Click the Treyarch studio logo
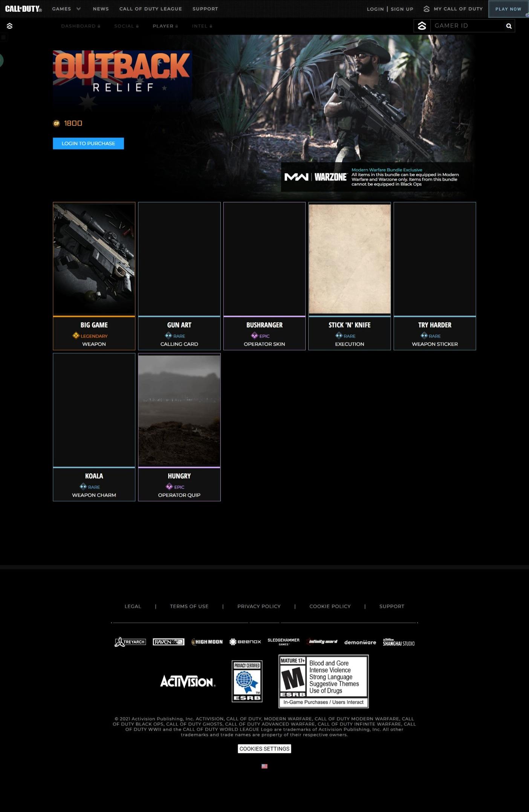This screenshot has width=529, height=812. coord(130,642)
